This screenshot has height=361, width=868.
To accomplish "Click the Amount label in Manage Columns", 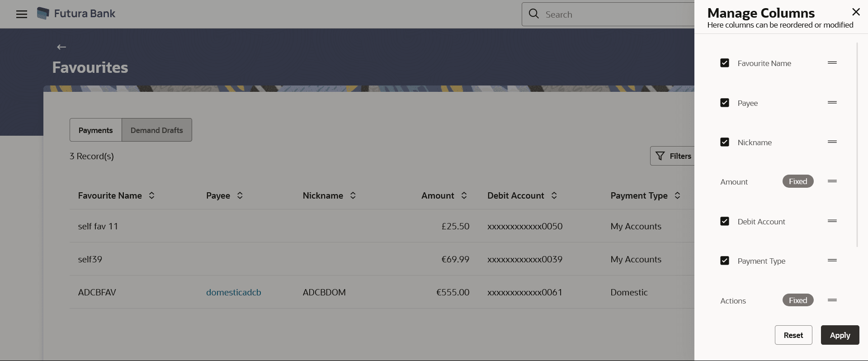I will pos(734,182).
